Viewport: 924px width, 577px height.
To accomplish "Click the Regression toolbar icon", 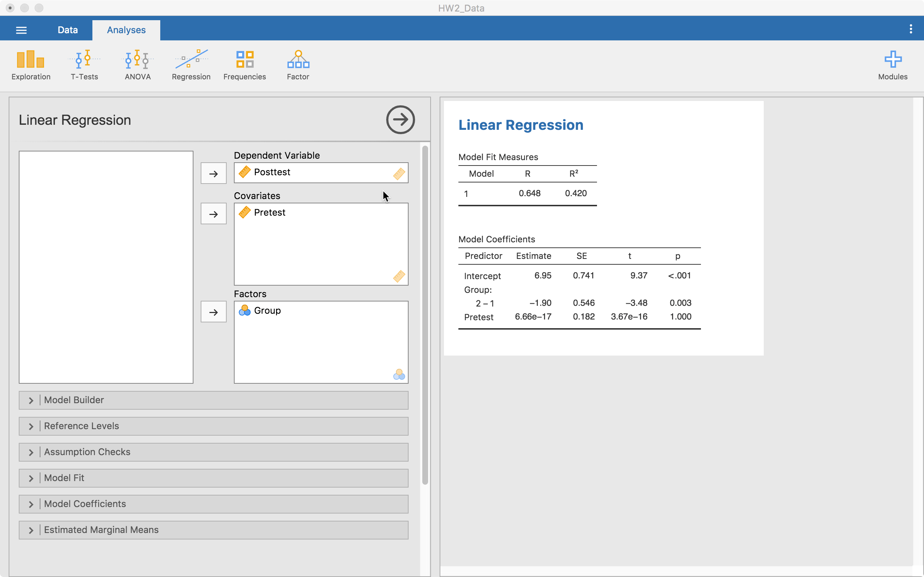I will coord(191,65).
